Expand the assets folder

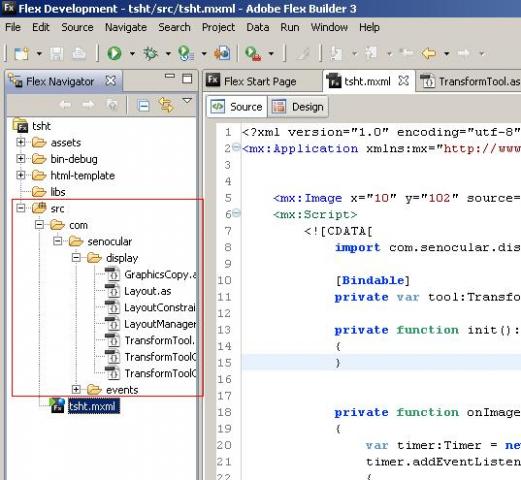[21, 142]
